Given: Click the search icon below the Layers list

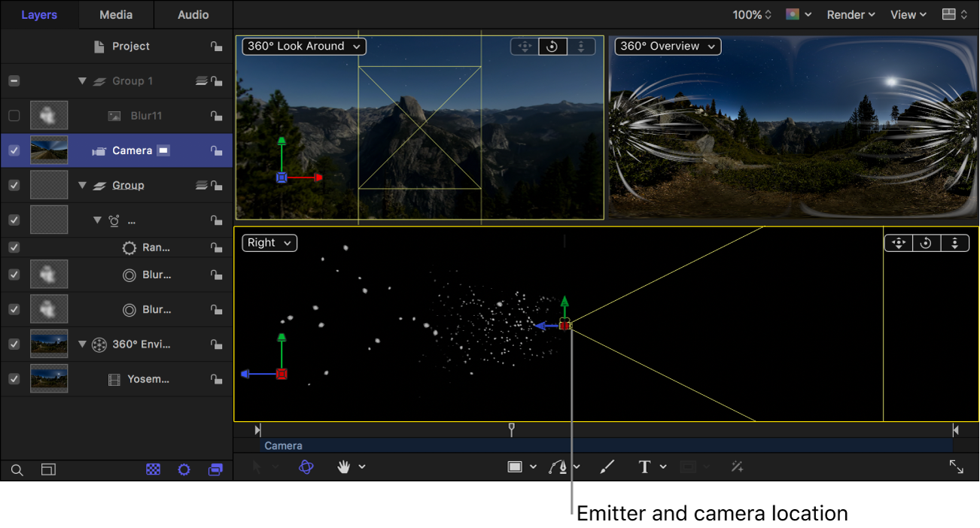Looking at the screenshot, I should [x=17, y=469].
